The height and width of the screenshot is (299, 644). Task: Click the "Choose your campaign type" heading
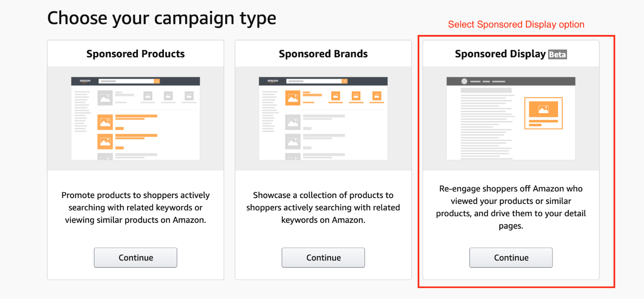tap(162, 18)
